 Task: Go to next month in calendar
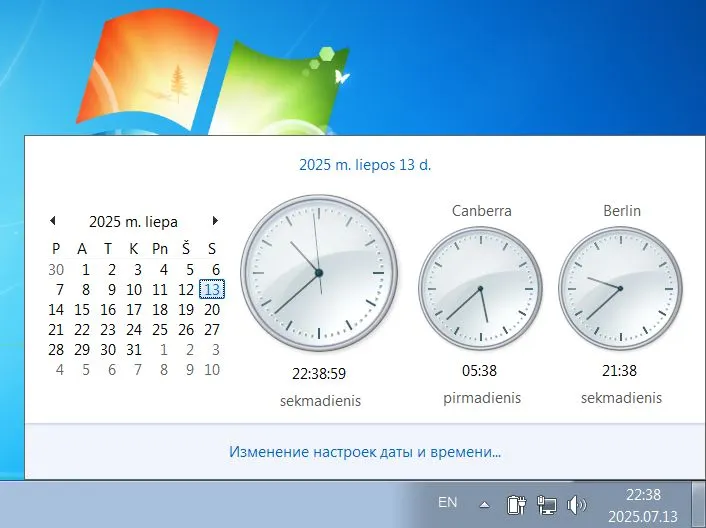pos(215,221)
